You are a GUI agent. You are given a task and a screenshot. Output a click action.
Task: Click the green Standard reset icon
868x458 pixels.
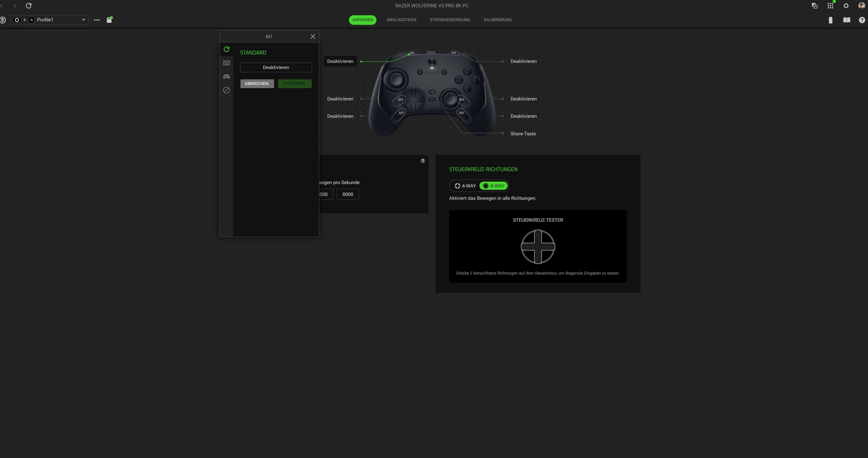point(227,49)
